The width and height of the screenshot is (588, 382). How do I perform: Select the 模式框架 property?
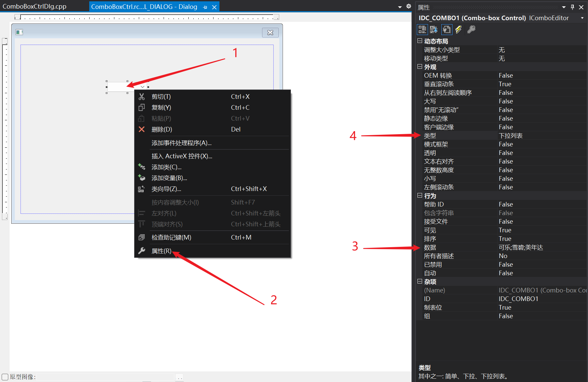[x=501, y=144]
